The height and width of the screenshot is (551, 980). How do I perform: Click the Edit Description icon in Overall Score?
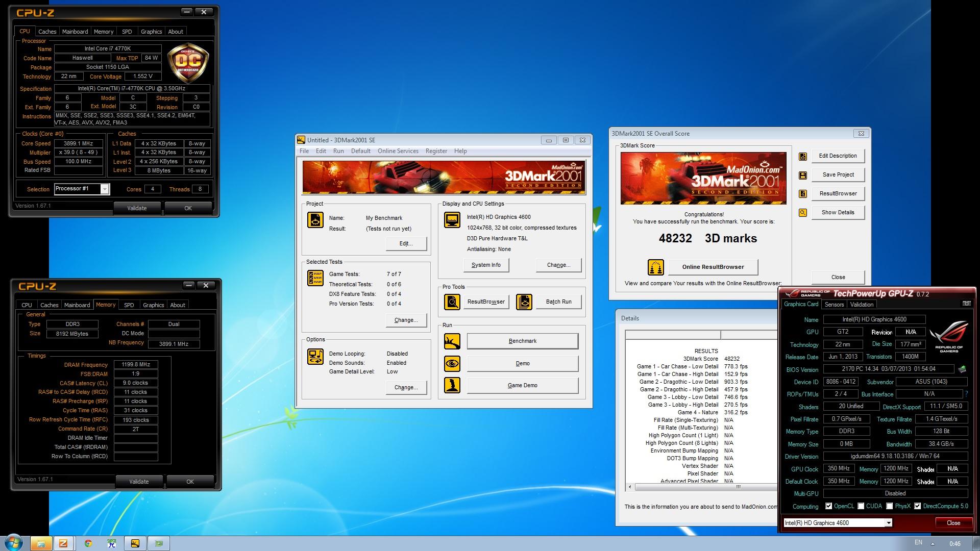coord(803,157)
